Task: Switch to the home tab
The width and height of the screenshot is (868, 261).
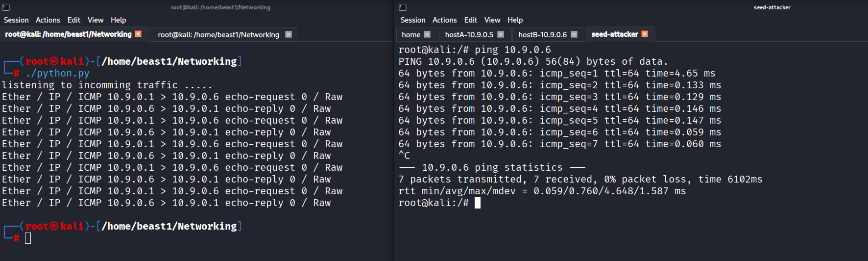Action: point(410,34)
